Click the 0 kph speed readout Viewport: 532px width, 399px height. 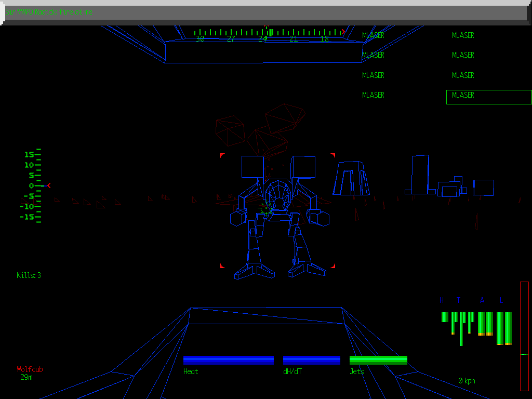click(x=466, y=380)
